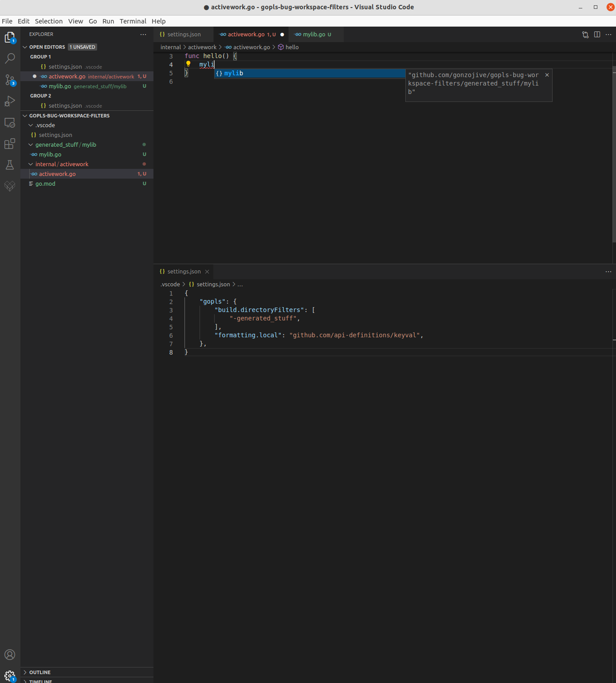Close the settings.json tab in bottom group
Screen dimensions: 616x683
[x=207, y=271]
